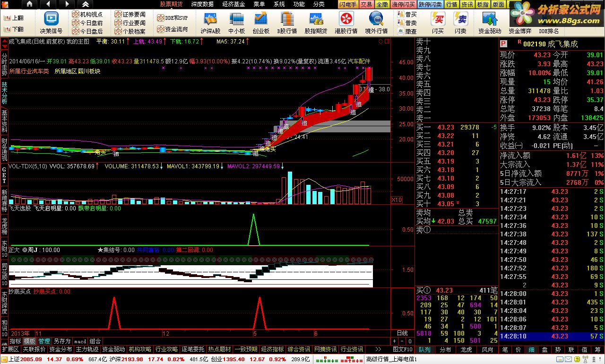
Task: Open DDE排名 in the toolbar
Action: point(549,31)
